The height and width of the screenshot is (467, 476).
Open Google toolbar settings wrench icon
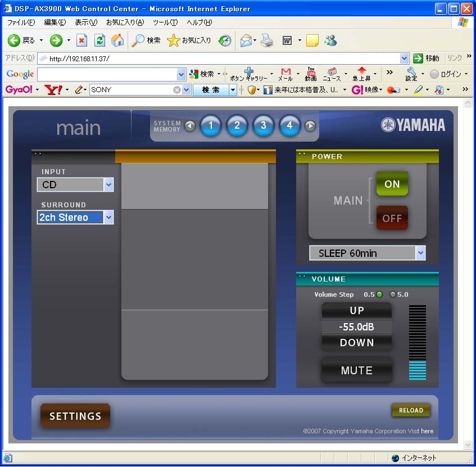[411, 72]
